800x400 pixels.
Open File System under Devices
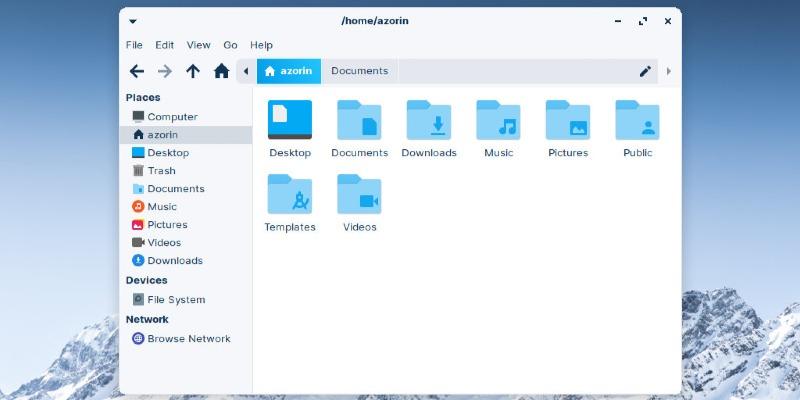pyautogui.click(x=175, y=300)
